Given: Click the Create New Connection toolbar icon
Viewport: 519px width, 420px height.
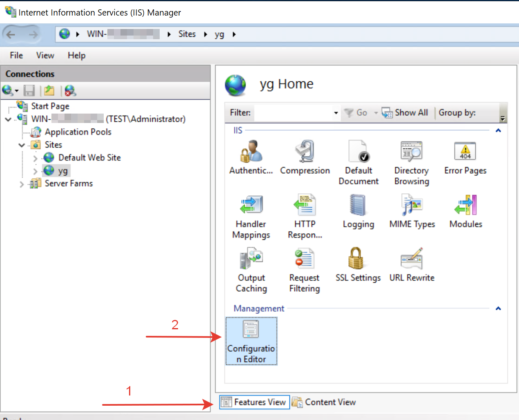Looking at the screenshot, I should pos(7,90).
